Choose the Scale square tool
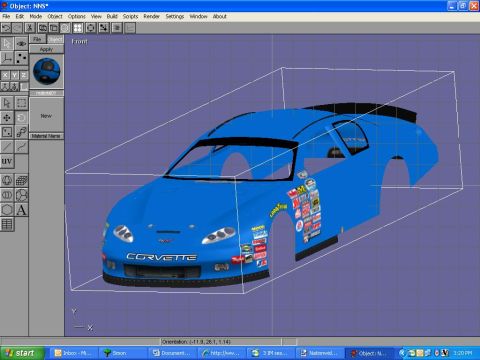This screenshot has width=480, height=360. (7, 132)
